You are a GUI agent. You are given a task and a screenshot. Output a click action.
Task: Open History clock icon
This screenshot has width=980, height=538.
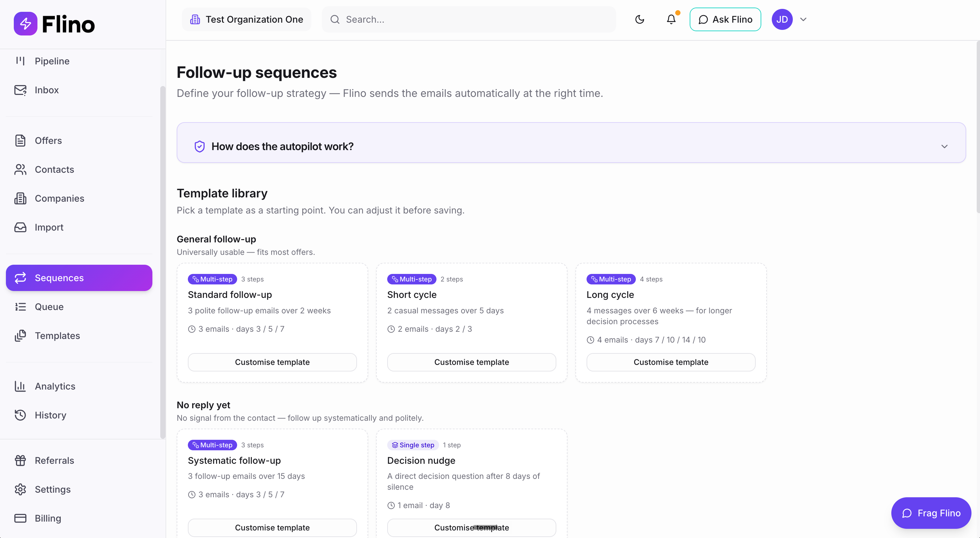point(20,415)
